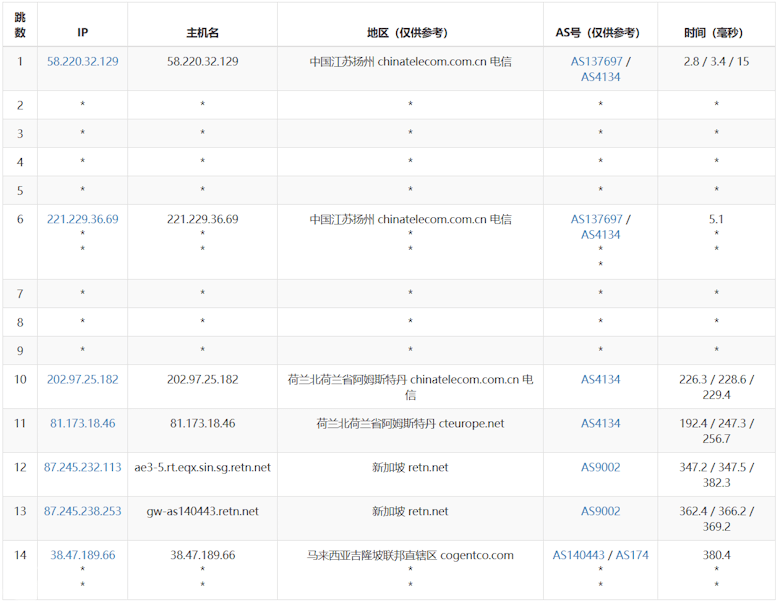Click 新加坡 retn.net in hop 13 row
Image resolution: width=780 pixels, height=605 pixels.
coord(410,510)
